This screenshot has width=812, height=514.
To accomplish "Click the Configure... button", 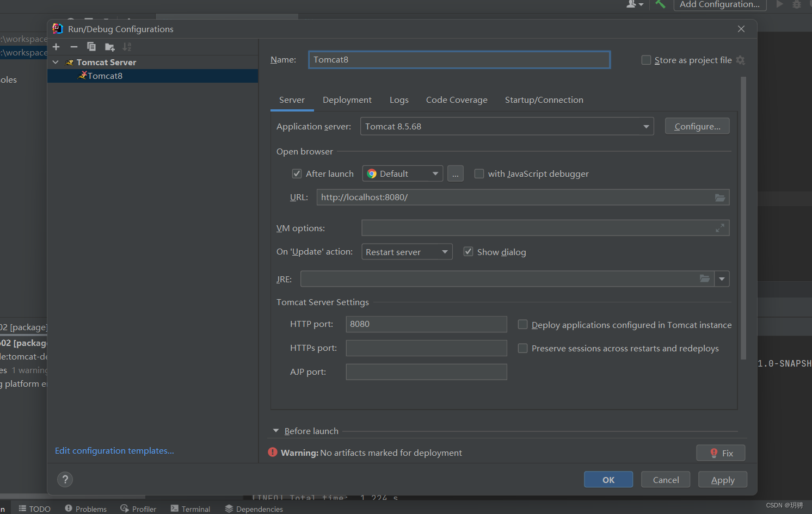I will (x=697, y=126).
